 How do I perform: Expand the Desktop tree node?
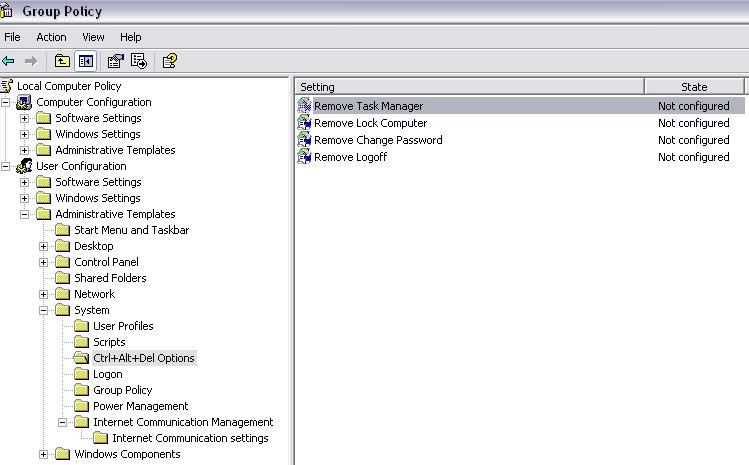[x=43, y=246]
